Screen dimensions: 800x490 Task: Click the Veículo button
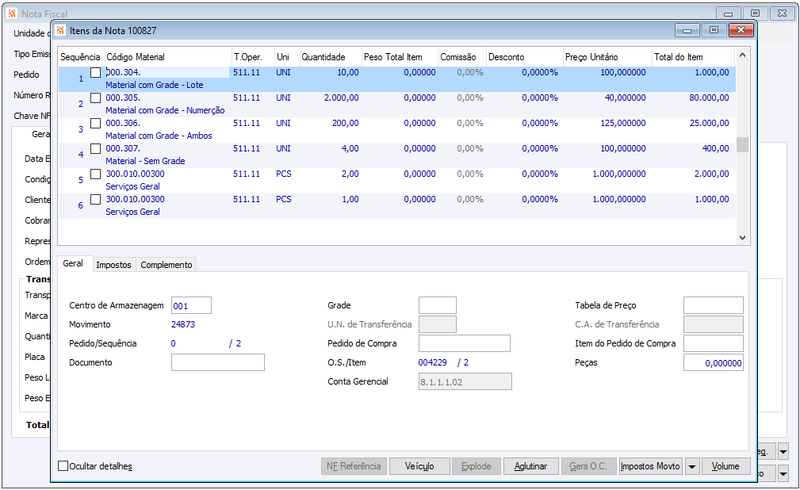tap(419, 466)
